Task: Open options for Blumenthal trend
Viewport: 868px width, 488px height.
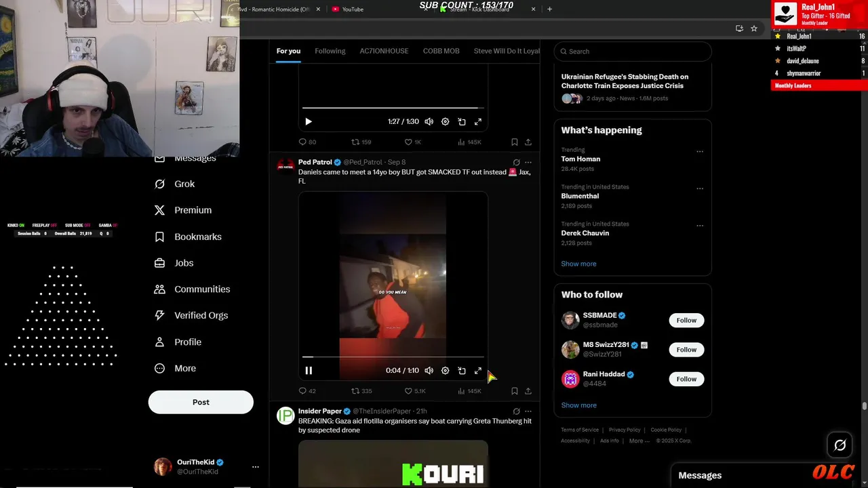Action: tap(700, 189)
